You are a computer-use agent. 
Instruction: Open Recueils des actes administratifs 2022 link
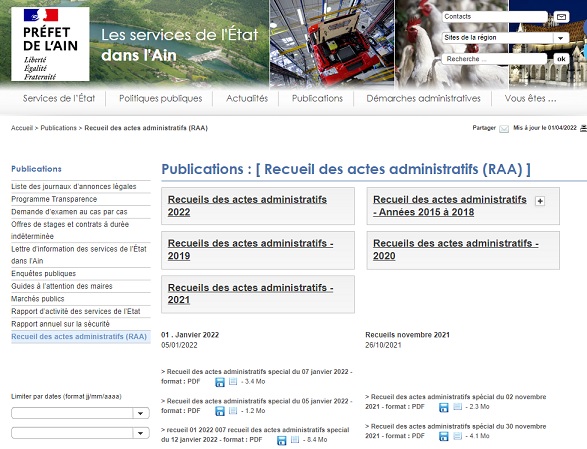247,206
